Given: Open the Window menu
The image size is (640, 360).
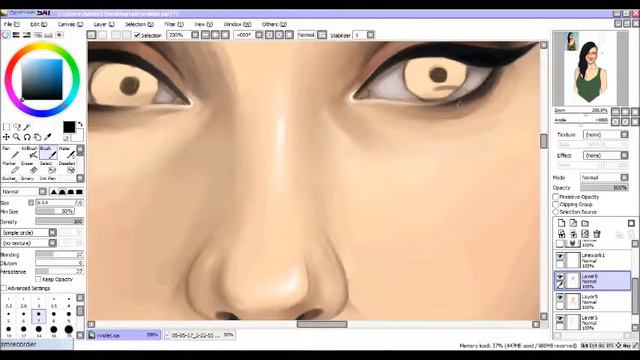Looking at the screenshot, I should pos(237,24).
